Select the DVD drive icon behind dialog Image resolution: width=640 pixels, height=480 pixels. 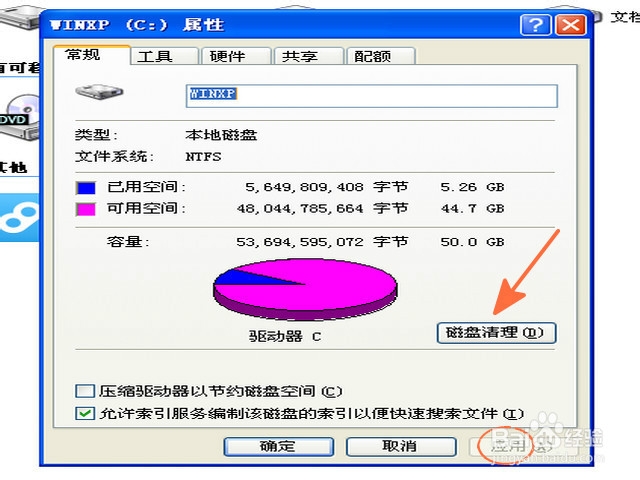(20, 118)
